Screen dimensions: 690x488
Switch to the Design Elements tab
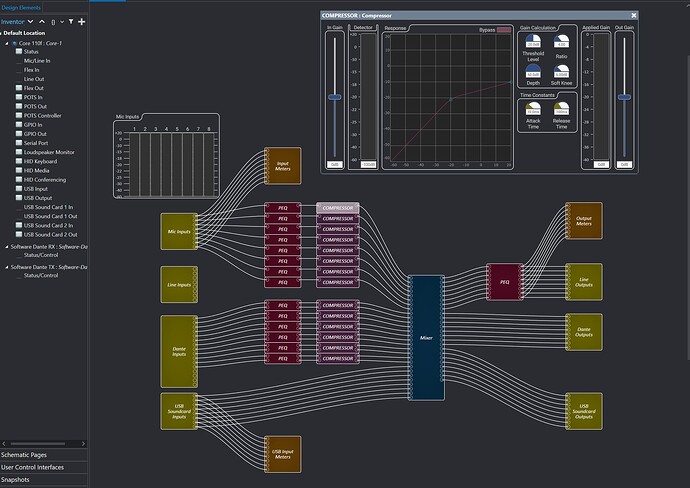pyautogui.click(x=21, y=7)
